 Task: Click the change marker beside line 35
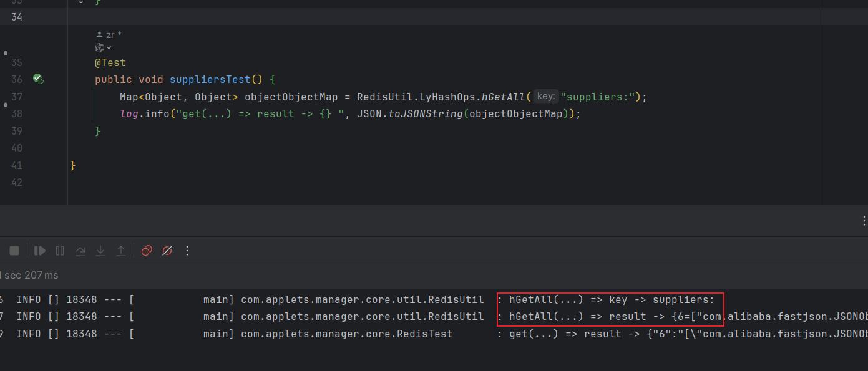(x=6, y=54)
